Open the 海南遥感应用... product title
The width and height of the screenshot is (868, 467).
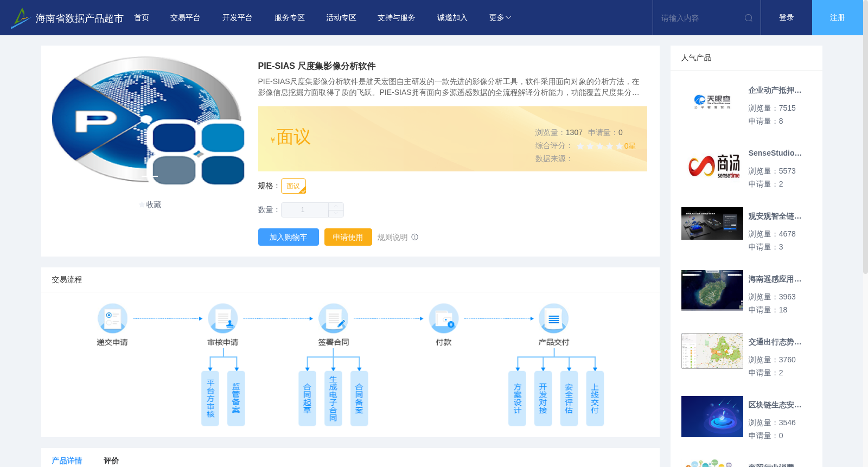775,279
